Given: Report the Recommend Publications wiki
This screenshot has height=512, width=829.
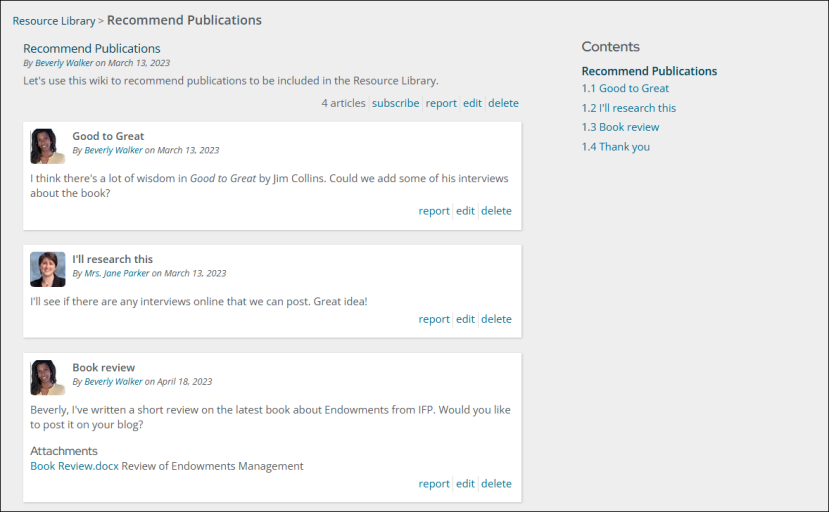Looking at the screenshot, I should 441,103.
